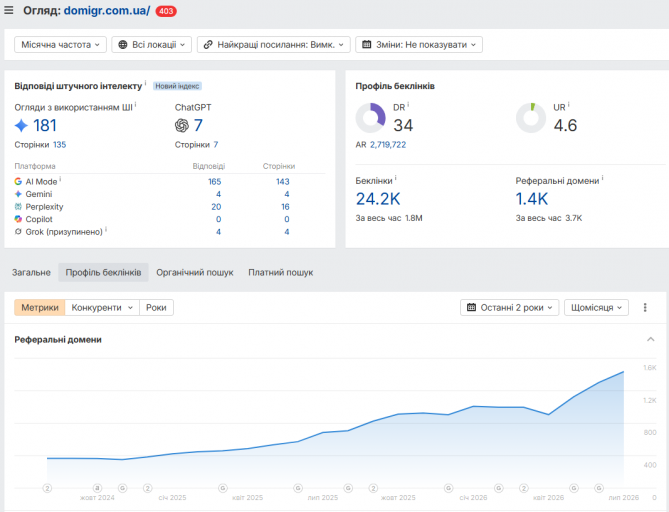Viewport: 669px width, 512px height.
Task: Expand the Всі локації dropdown
Action: point(151,44)
